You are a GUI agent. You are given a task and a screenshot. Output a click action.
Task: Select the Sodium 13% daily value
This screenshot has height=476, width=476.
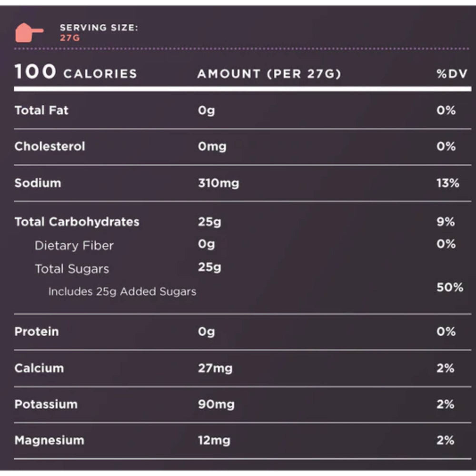pos(447,183)
